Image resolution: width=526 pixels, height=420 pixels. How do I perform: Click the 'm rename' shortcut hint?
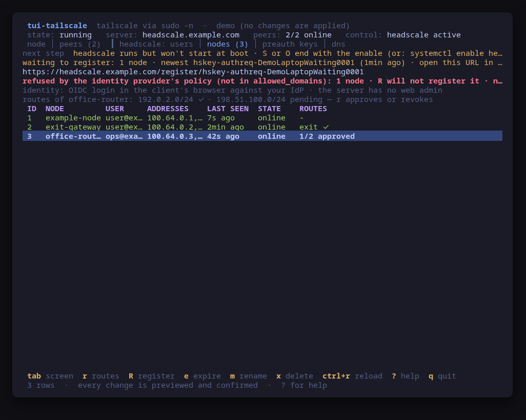point(249,376)
